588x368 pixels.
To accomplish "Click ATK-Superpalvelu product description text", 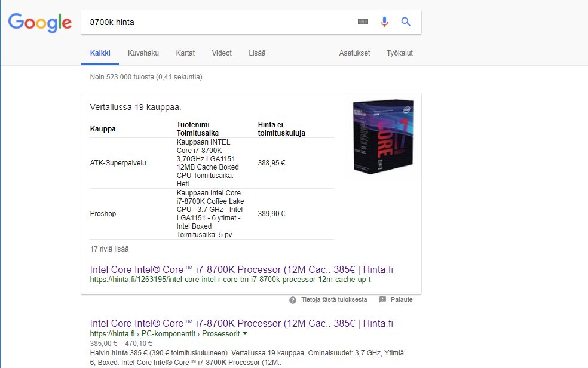I will coord(208,163).
